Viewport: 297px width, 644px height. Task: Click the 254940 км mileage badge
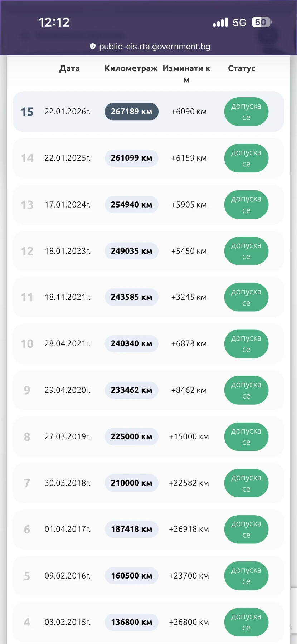pyautogui.click(x=131, y=205)
